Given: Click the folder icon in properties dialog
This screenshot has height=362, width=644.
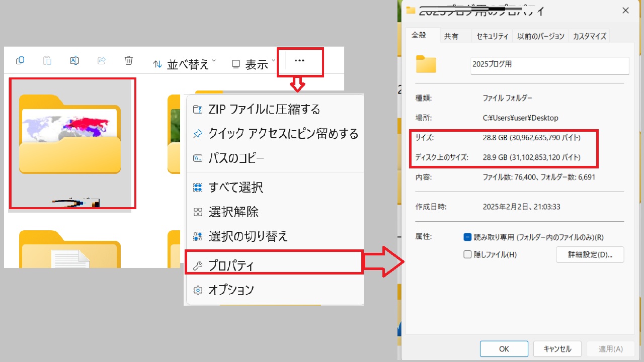Looking at the screenshot, I should pyautogui.click(x=426, y=65).
